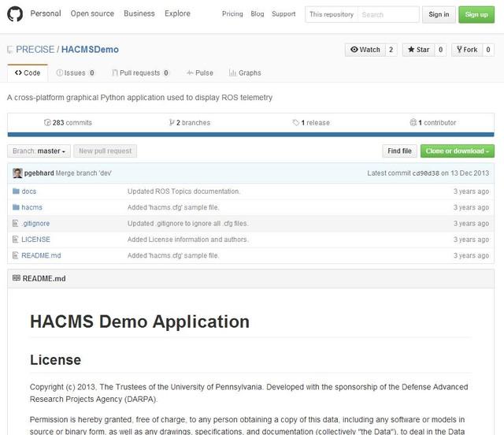This screenshot has width=504, height=435.
Task: Click the Graphs bar chart icon
Action: click(232, 72)
